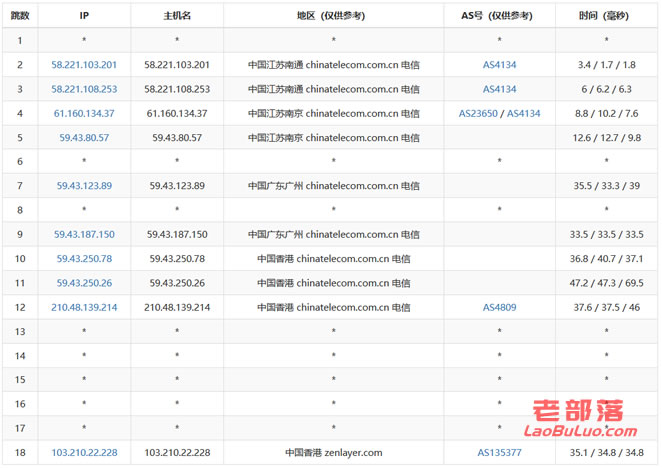662x468 pixels.
Task: Select hostname cell 58.221.103.201
Action: tap(177, 65)
